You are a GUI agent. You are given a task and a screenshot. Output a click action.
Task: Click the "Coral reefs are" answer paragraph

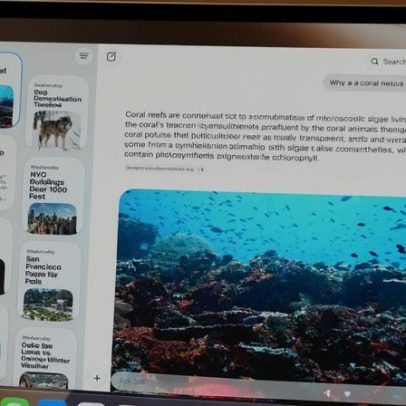[x=265, y=136]
